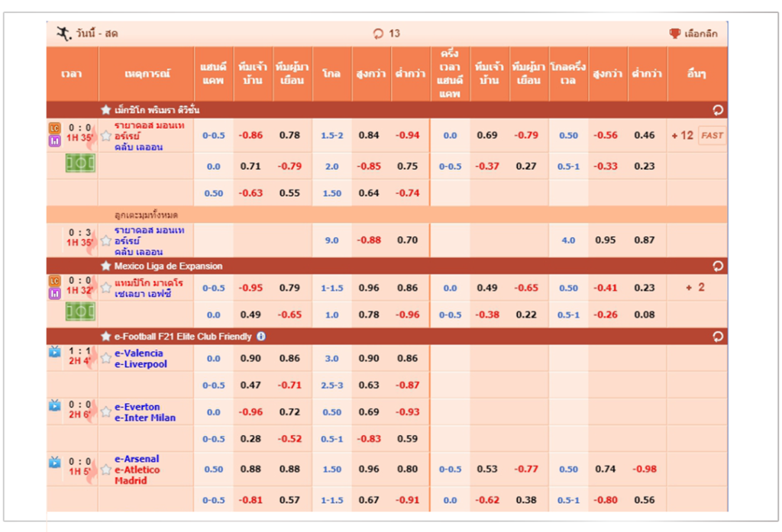Click the FAST button on รายาดอส match
Image resolution: width=782 pixels, height=532 pixels.
click(x=712, y=135)
